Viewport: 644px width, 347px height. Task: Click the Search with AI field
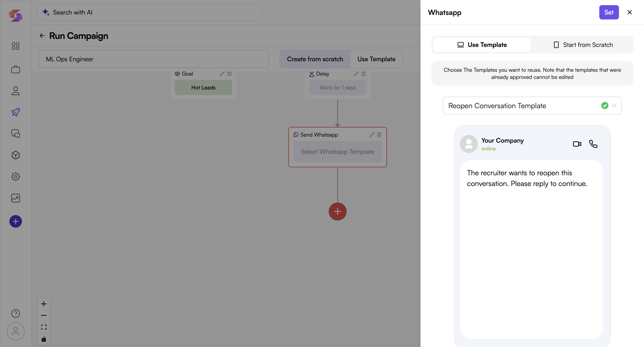pyautogui.click(x=150, y=12)
